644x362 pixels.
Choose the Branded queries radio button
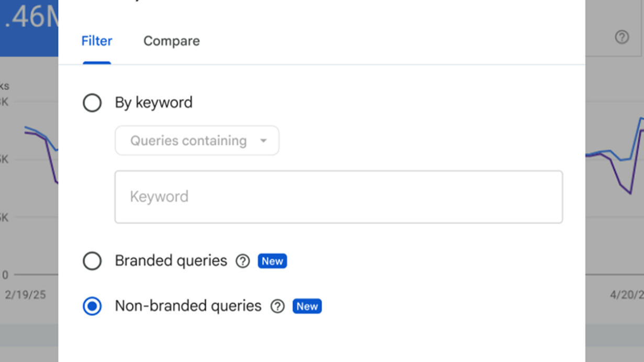(92, 261)
